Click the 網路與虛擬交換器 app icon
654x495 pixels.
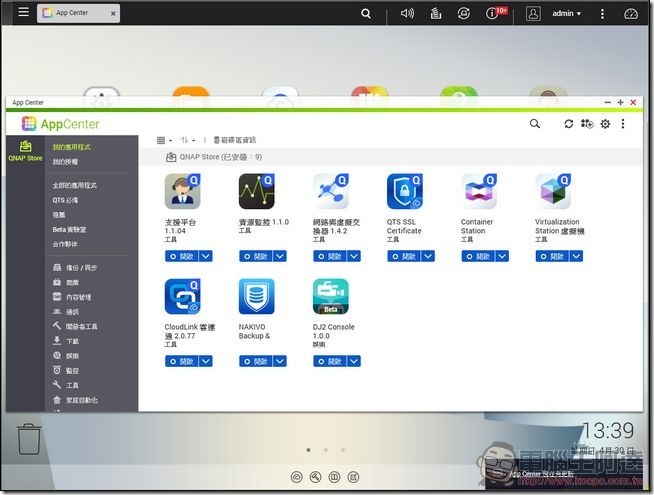coord(331,191)
